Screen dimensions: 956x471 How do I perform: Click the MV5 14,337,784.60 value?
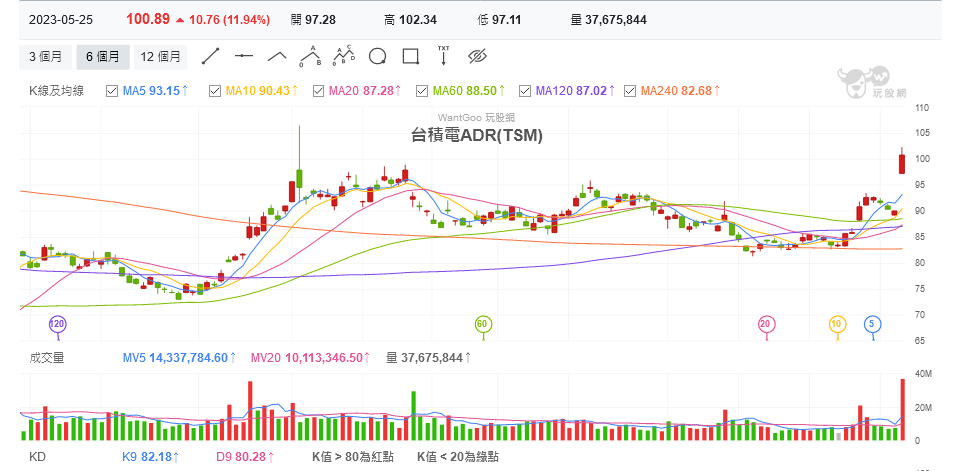(179, 358)
